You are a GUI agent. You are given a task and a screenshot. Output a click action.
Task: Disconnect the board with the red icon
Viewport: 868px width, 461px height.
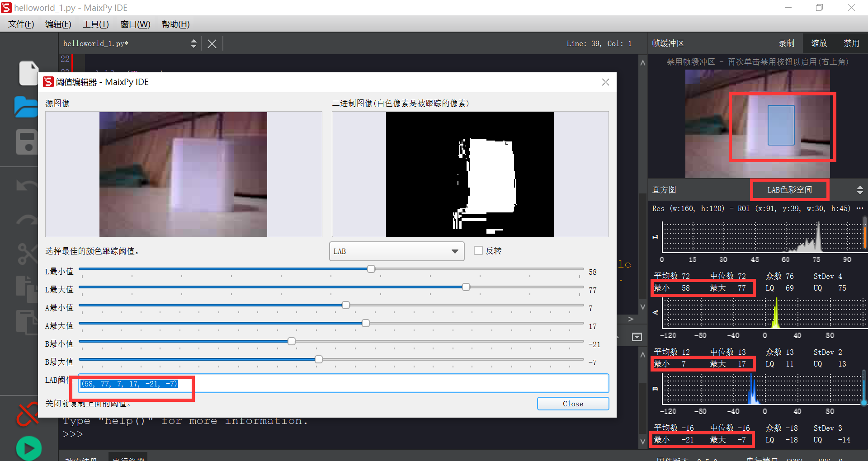27,414
